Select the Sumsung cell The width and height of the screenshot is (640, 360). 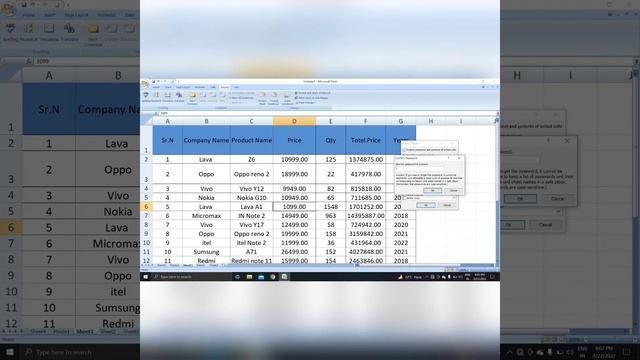(x=206, y=251)
